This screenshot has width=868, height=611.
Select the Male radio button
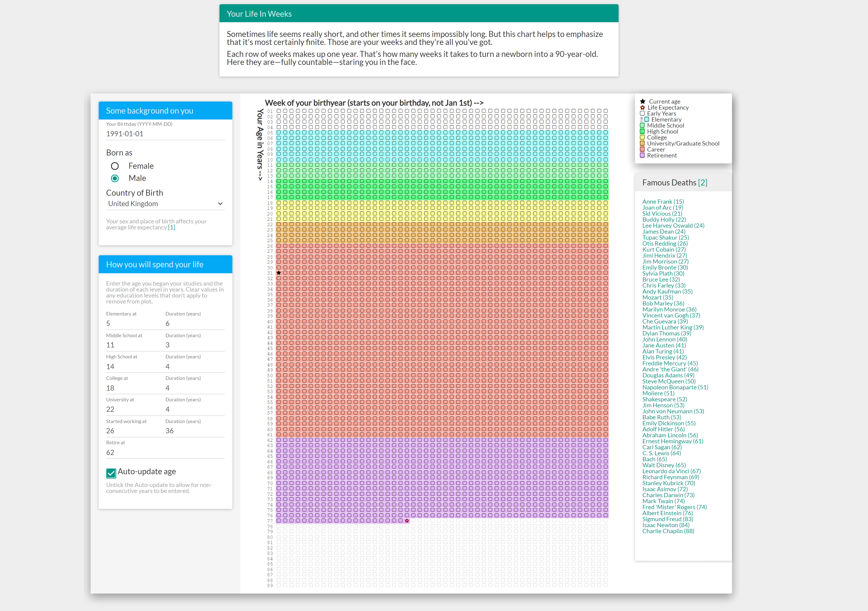pos(115,178)
